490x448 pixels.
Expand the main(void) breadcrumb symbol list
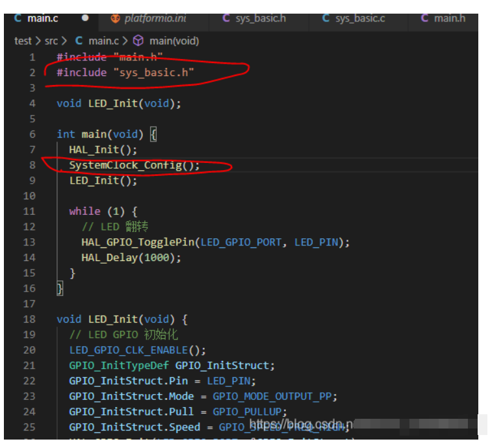point(174,40)
